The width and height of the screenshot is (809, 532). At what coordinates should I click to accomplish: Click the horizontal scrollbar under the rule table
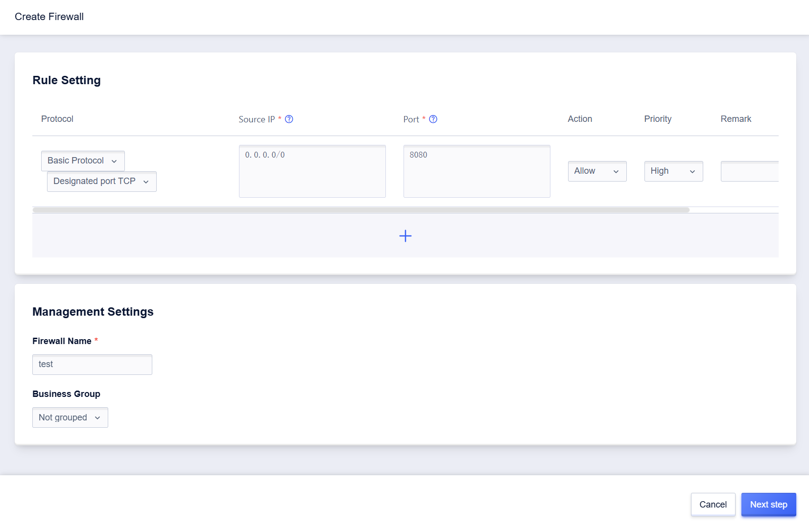click(361, 210)
